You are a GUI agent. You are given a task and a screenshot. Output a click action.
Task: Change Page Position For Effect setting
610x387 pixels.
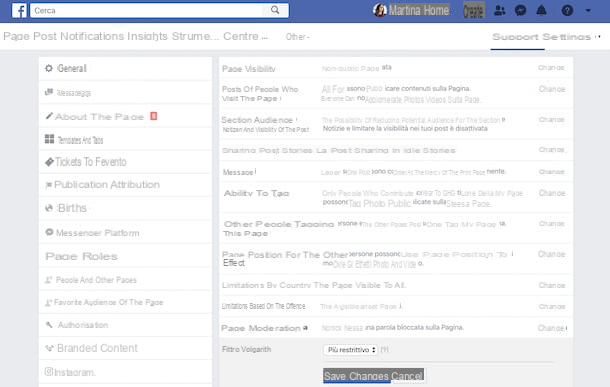point(551,254)
